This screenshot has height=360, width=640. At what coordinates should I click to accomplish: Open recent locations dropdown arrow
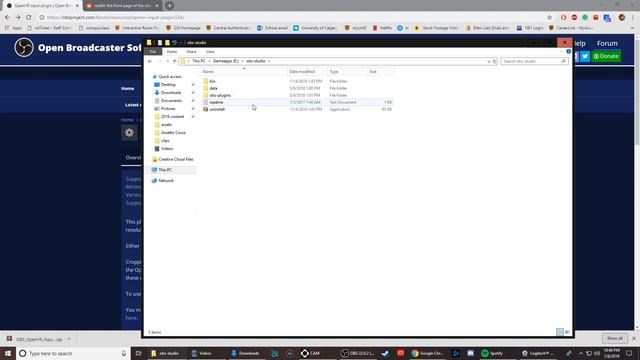click(x=168, y=61)
